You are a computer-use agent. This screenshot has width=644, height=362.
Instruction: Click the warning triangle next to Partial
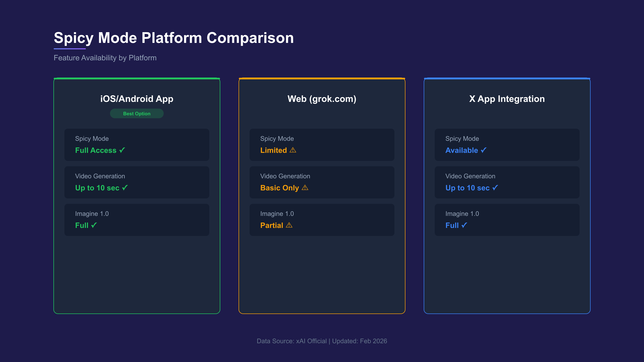click(289, 225)
